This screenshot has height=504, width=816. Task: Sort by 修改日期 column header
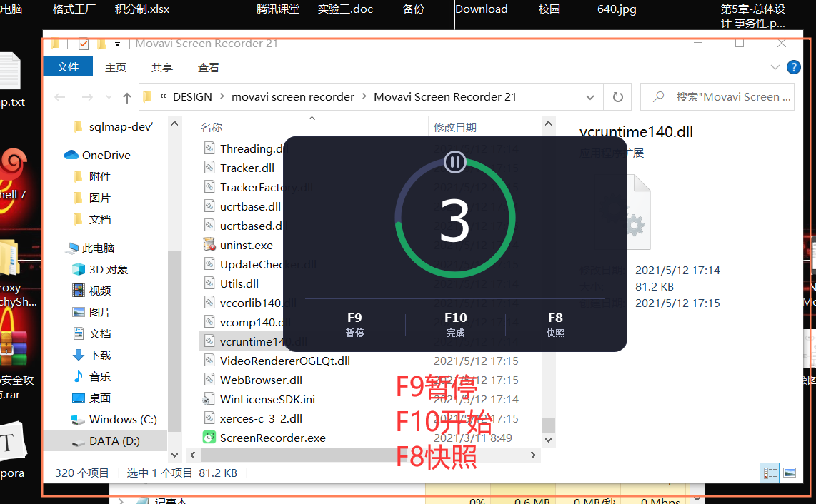click(x=455, y=128)
